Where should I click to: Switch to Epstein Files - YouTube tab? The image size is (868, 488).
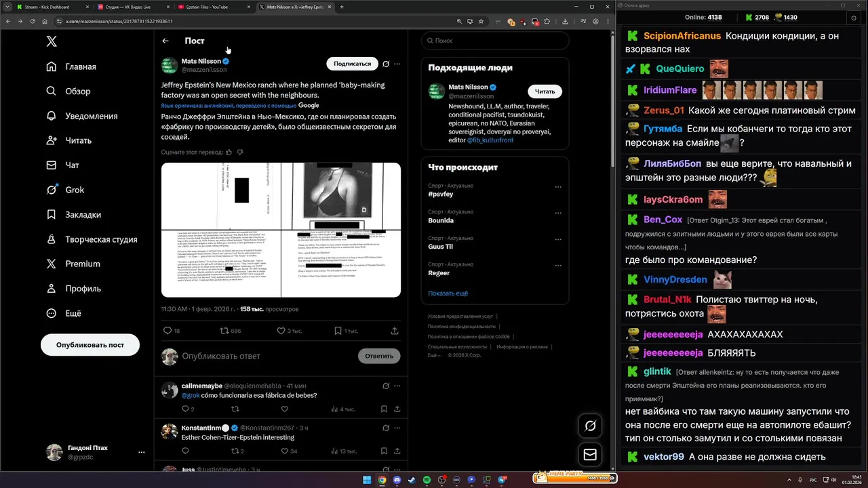pos(214,7)
